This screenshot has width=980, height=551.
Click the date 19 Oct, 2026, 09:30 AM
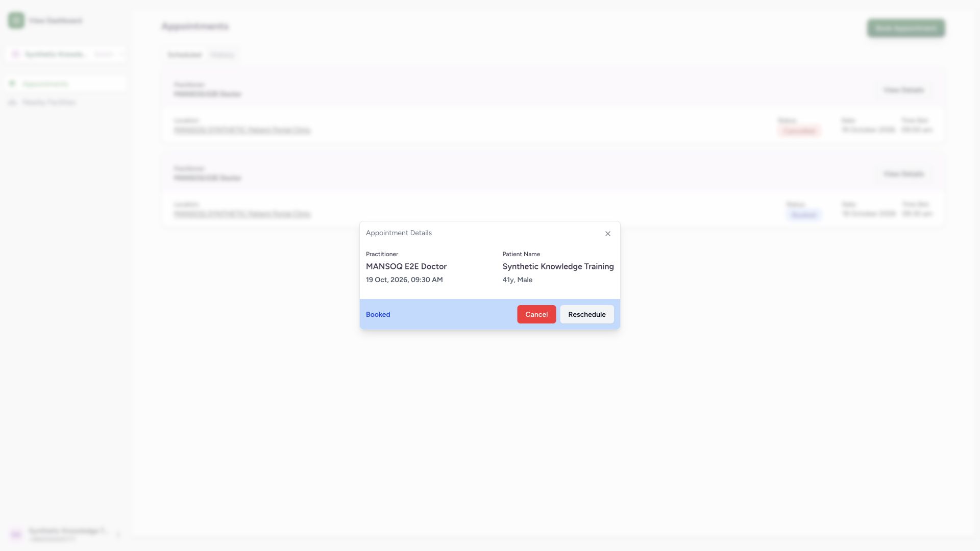[404, 280]
